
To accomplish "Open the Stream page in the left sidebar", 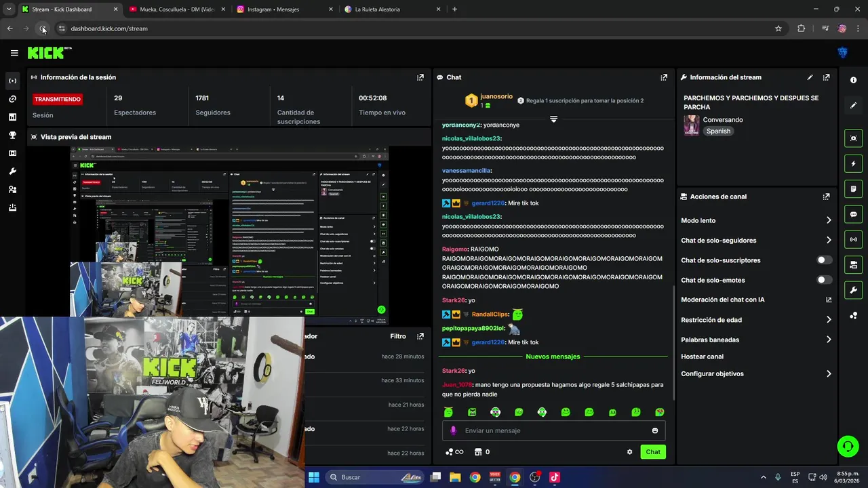I will coord(12,81).
